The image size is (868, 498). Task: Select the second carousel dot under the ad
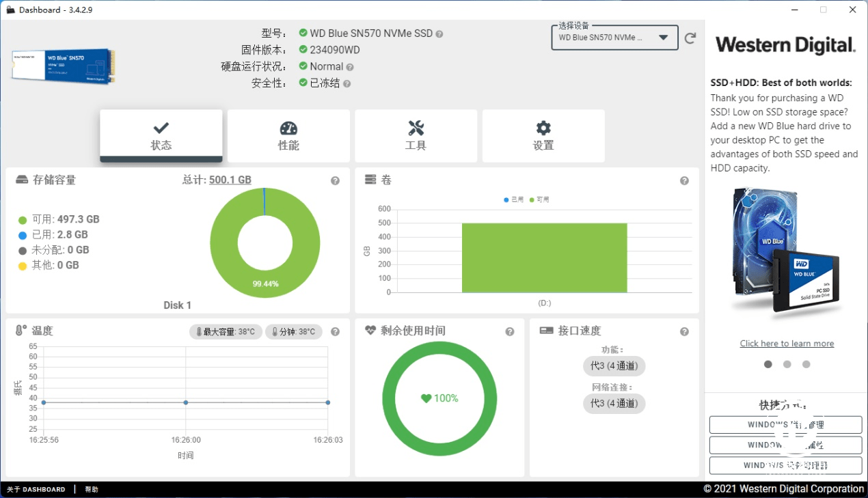(787, 364)
